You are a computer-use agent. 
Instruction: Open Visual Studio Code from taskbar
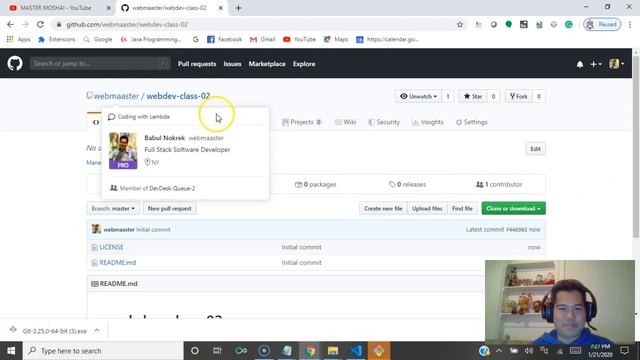click(356, 351)
